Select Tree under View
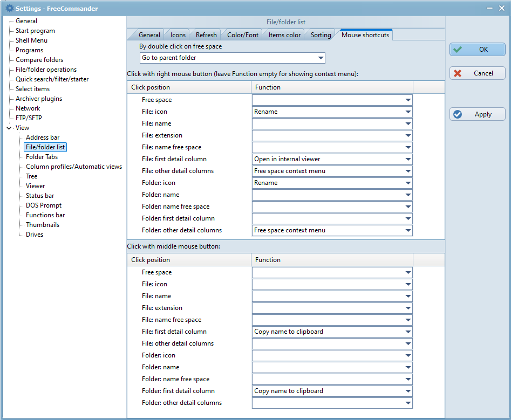Screen dimensions: 511x420 pyautogui.click(x=32, y=176)
